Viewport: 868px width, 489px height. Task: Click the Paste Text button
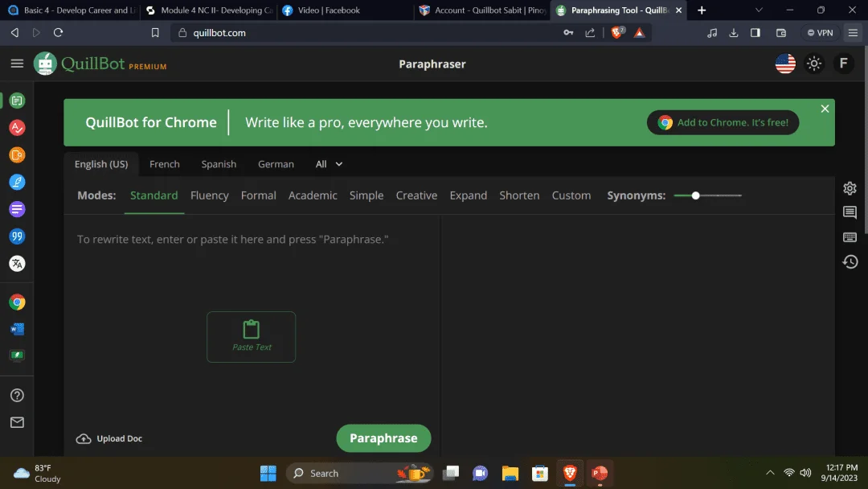252,337
